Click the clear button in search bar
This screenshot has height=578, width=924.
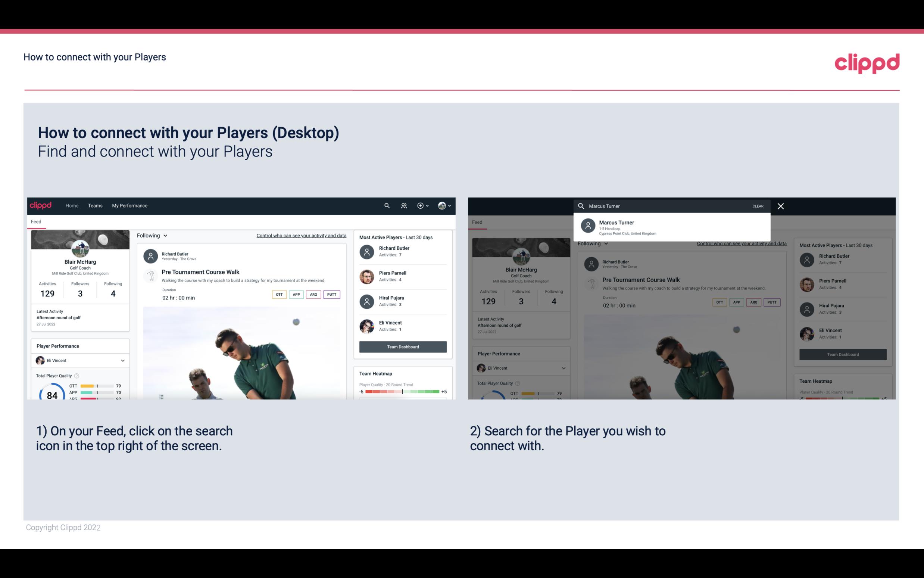tap(758, 206)
